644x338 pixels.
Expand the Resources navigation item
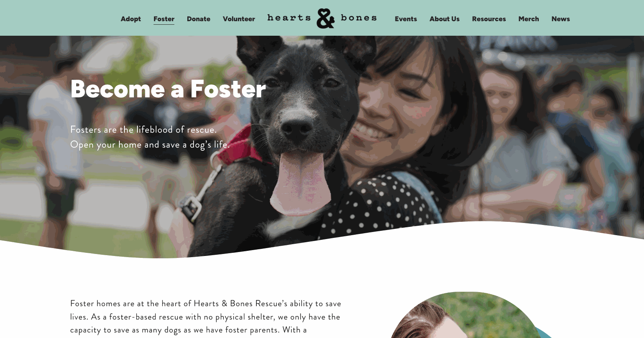tap(489, 19)
